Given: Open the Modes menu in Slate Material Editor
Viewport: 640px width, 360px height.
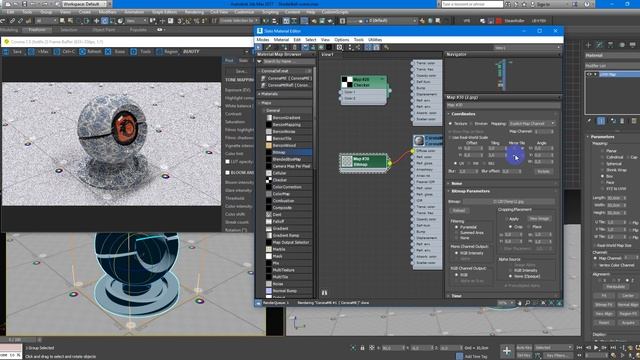Looking at the screenshot, I should point(262,40).
